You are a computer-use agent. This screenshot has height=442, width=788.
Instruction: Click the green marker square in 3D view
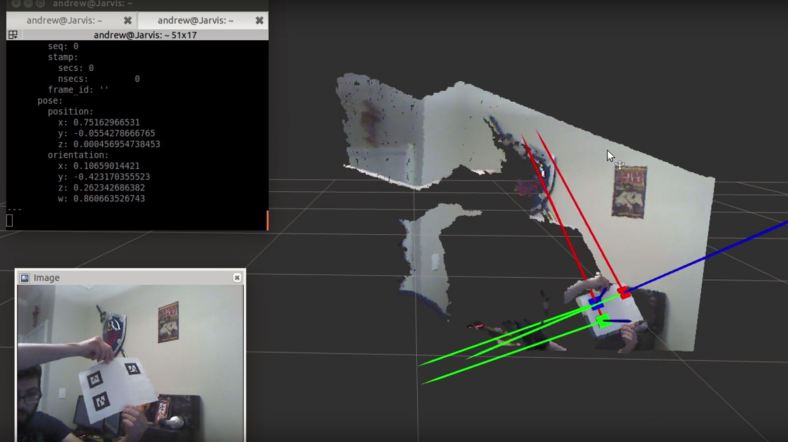point(603,321)
